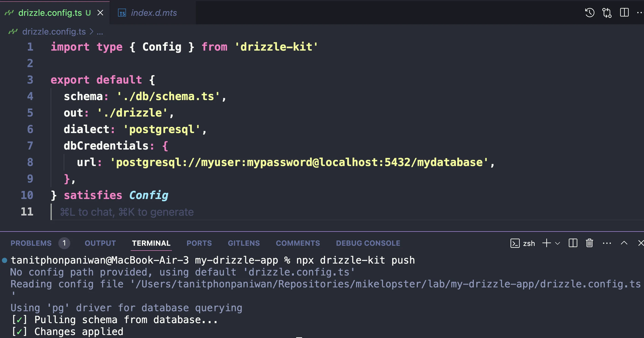Open the Ports panel tab
Viewport: 644px width, 338px height.
[x=199, y=243]
